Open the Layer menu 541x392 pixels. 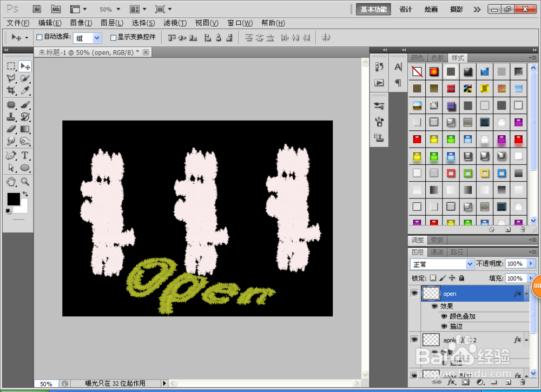tap(112, 23)
